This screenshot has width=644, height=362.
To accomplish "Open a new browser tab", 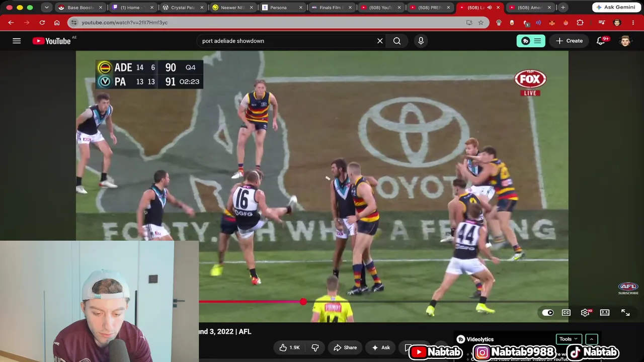I will point(563,8).
